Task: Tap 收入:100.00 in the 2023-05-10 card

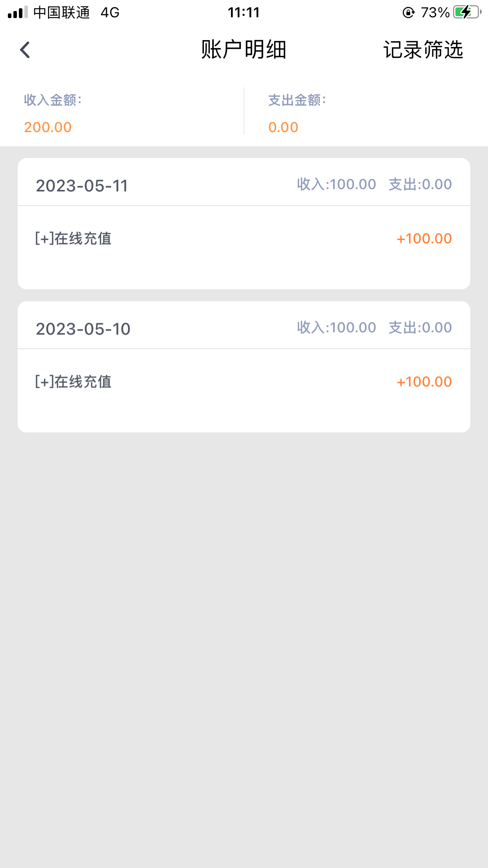Action: click(336, 327)
